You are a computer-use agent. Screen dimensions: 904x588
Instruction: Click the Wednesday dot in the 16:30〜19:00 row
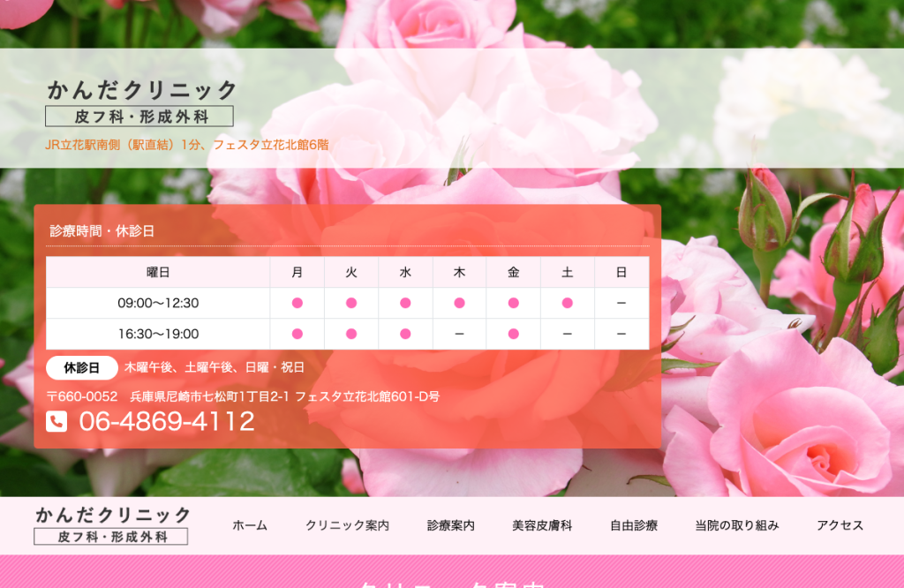(x=405, y=334)
